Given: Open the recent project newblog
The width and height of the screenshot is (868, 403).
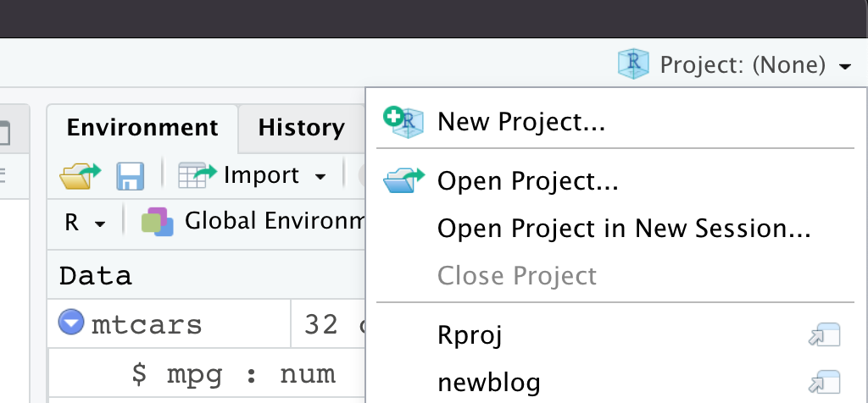Looking at the screenshot, I should coord(489,383).
